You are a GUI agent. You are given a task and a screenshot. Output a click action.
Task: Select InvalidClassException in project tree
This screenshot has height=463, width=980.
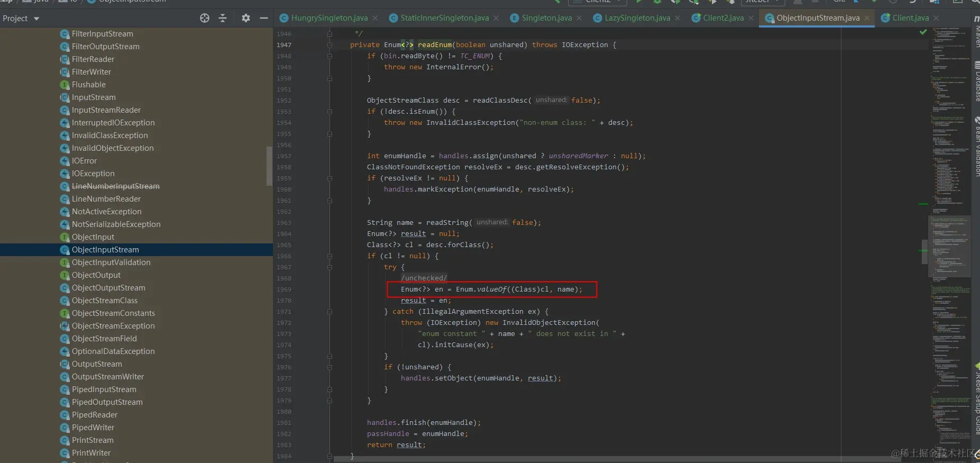[109, 135]
